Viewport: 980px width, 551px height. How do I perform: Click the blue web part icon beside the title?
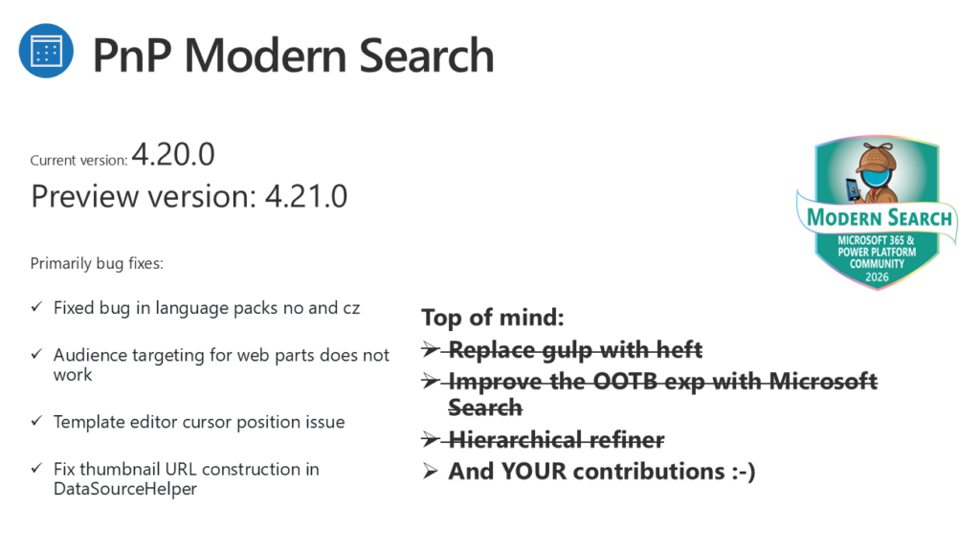pyautogui.click(x=46, y=54)
